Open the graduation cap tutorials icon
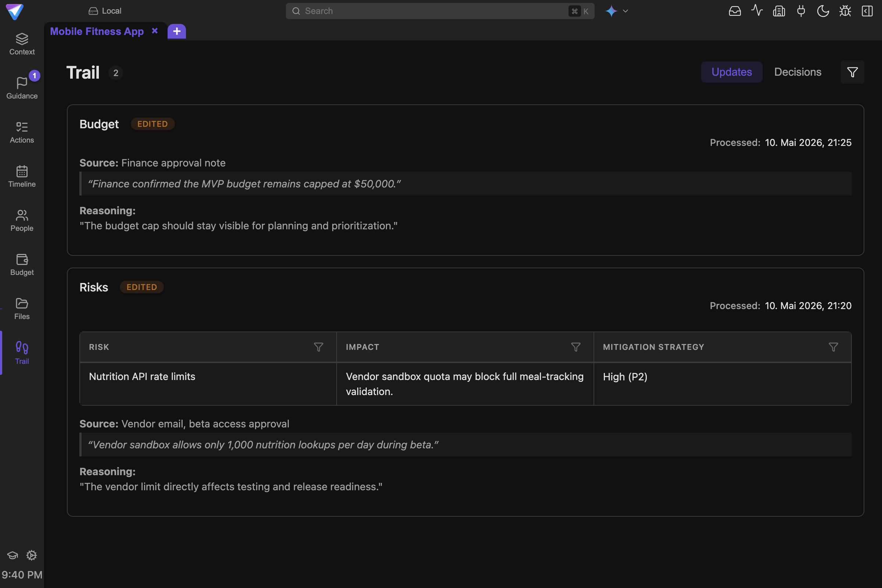 [x=12, y=555]
